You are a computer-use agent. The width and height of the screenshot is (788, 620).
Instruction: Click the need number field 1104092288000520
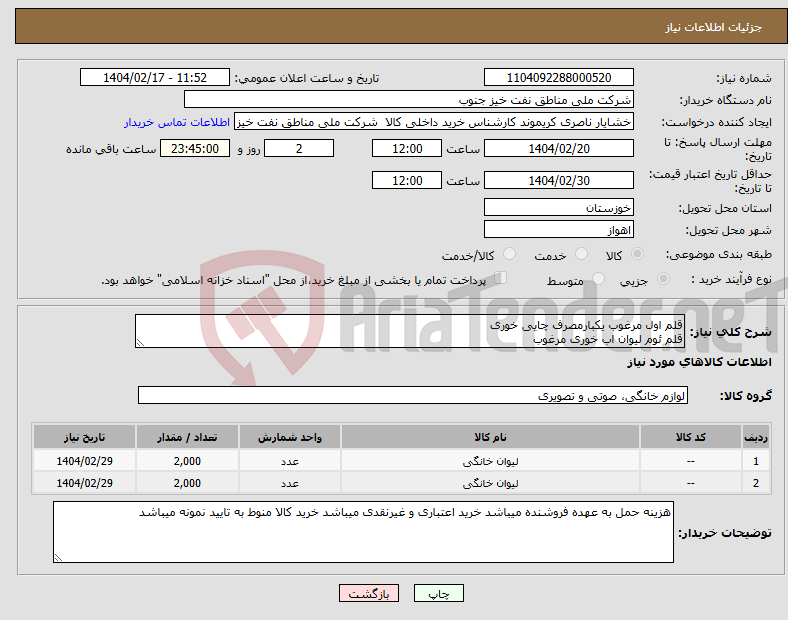coord(559,77)
